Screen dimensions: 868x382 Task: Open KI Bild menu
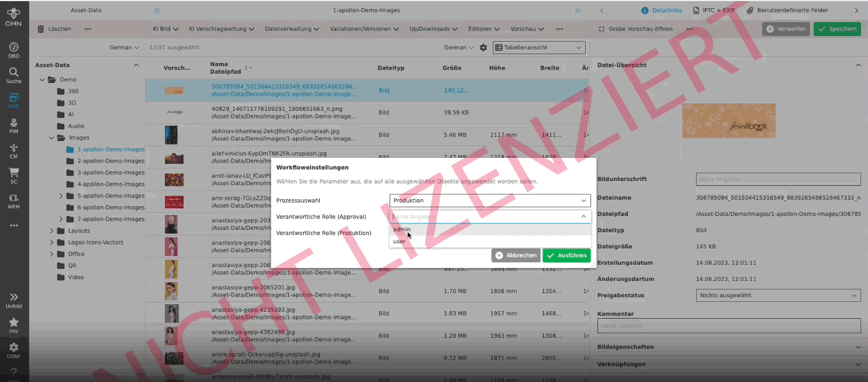pos(165,28)
